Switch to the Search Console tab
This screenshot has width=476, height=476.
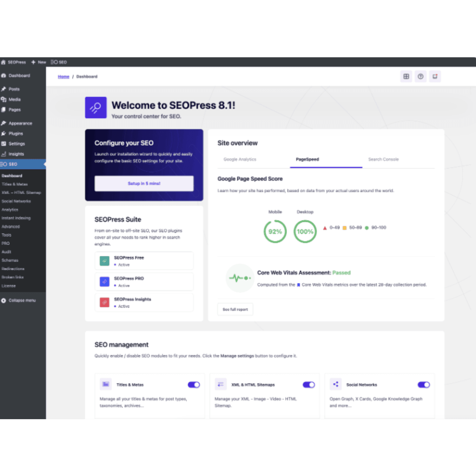click(383, 159)
